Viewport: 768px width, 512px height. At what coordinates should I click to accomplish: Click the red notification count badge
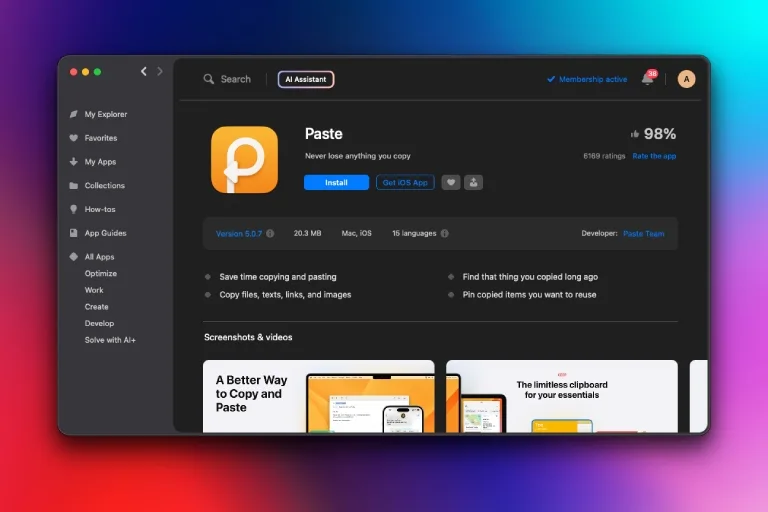(x=652, y=73)
